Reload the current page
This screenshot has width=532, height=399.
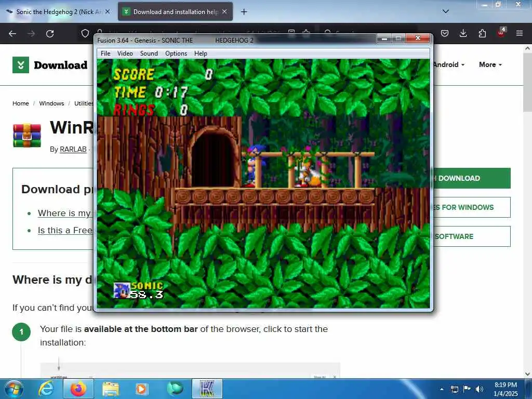click(x=50, y=34)
